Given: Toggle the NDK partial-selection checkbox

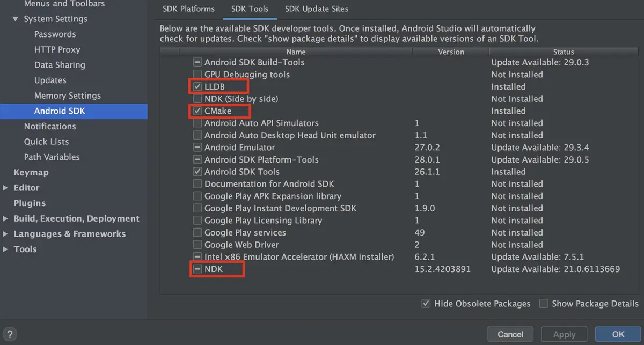Looking at the screenshot, I should pos(197,269).
